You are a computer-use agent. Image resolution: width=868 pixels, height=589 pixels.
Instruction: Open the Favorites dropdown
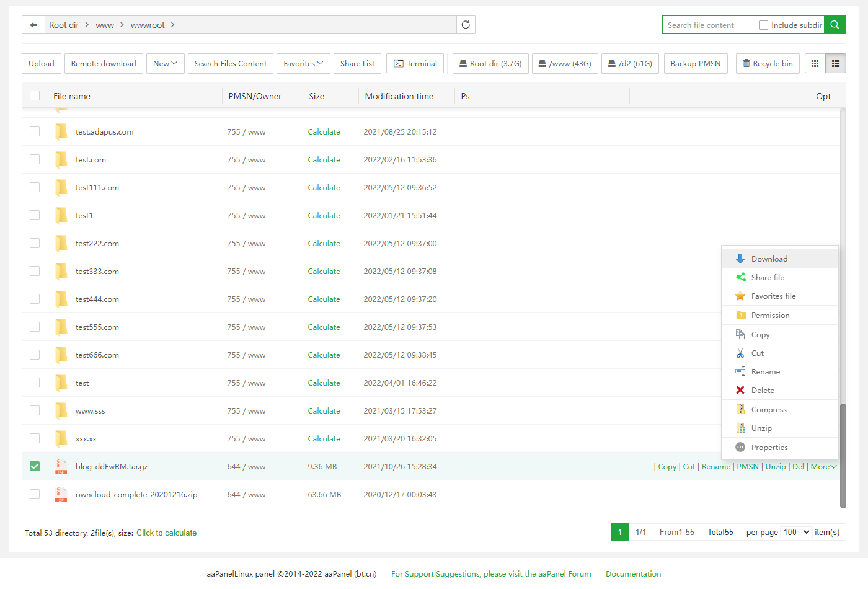(303, 63)
